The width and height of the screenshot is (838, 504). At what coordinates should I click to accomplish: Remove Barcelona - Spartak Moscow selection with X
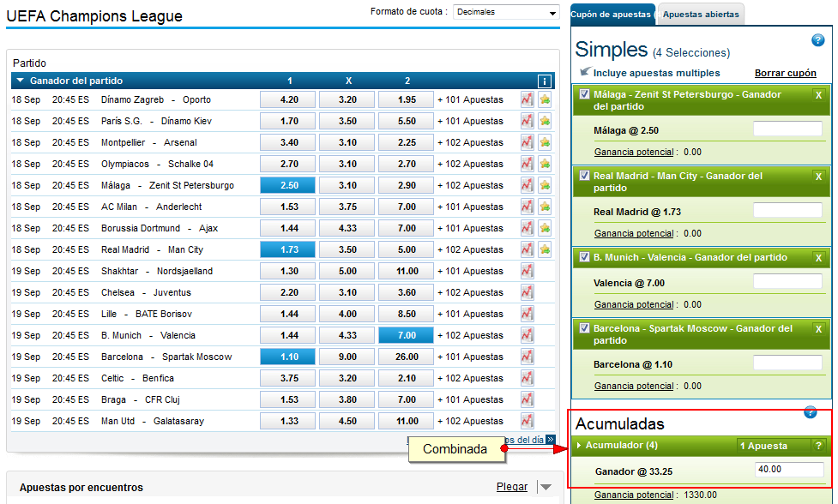pyautogui.click(x=817, y=329)
